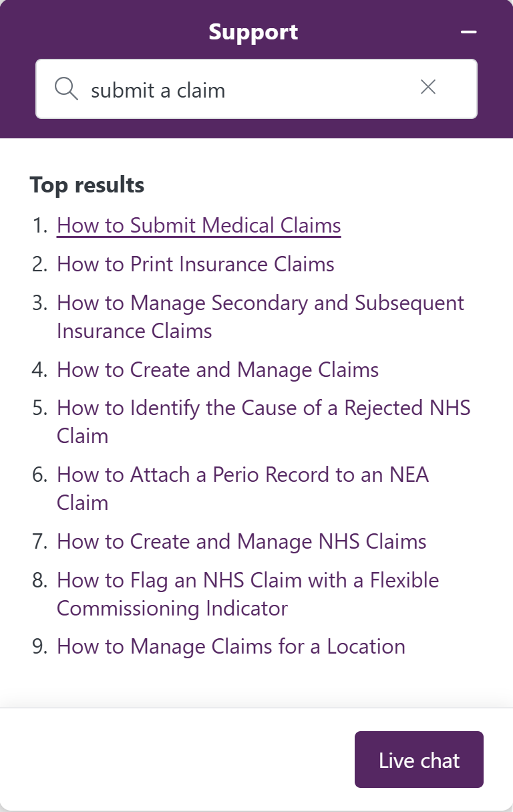Open the Secondary and Subsequent Insurance Claims article
The image size is (513, 812).
click(261, 303)
